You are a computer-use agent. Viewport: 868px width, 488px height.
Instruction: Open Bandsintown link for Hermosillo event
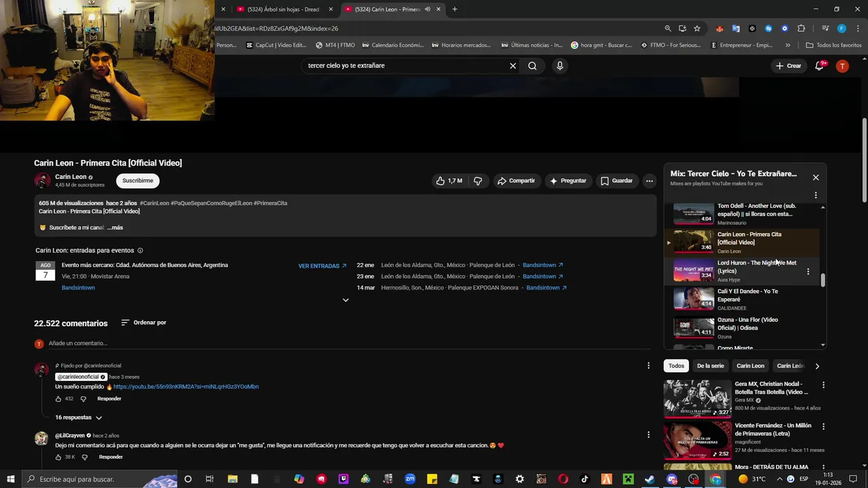(x=546, y=287)
